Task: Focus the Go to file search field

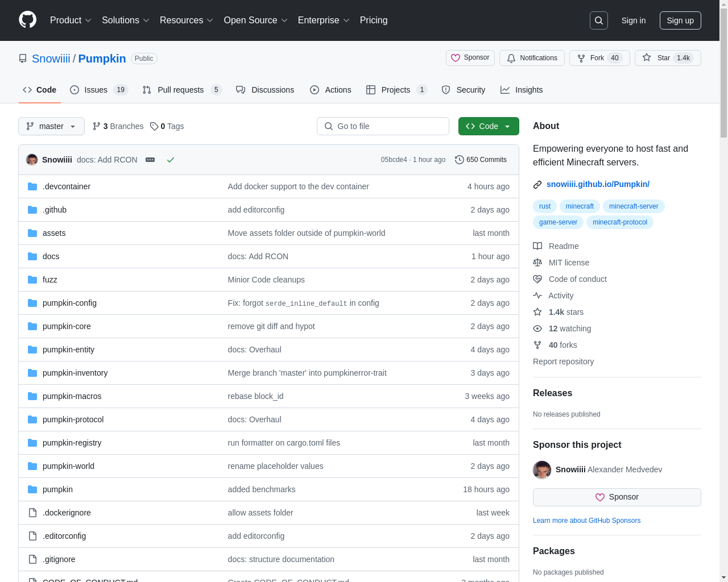Action: (383, 126)
